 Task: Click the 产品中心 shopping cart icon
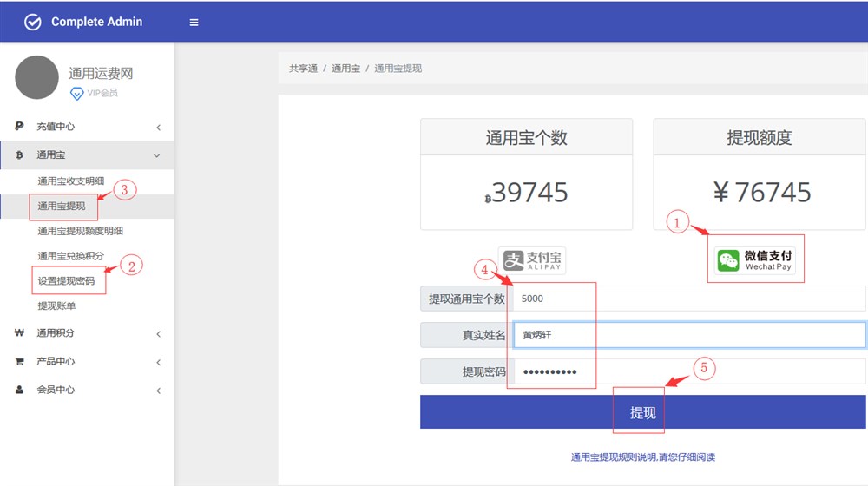(x=19, y=361)
